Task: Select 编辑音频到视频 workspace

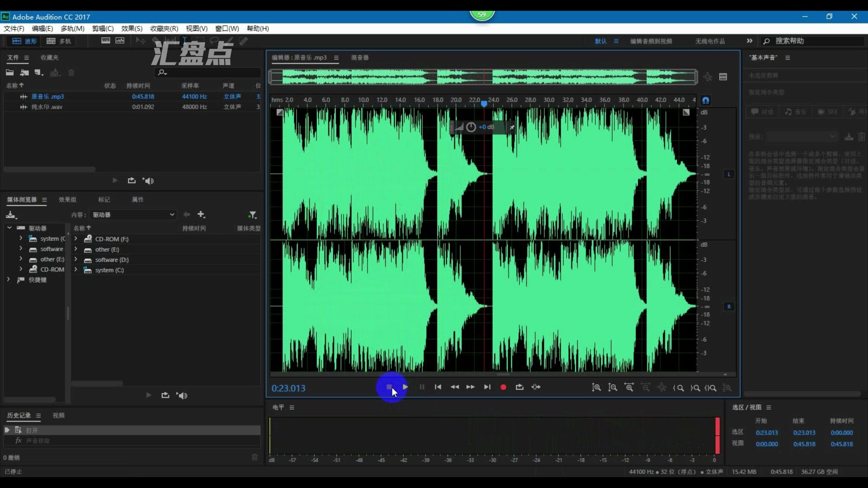Action: pos(651,41)
